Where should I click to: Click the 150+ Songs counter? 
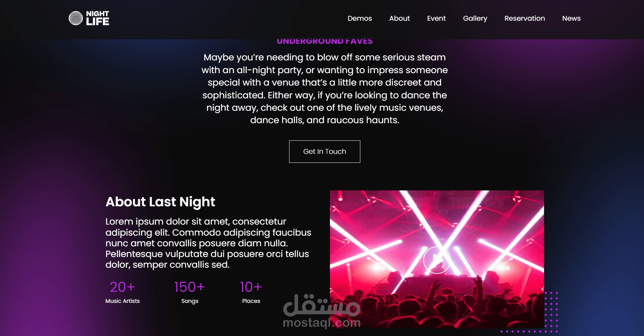point(190,292)
